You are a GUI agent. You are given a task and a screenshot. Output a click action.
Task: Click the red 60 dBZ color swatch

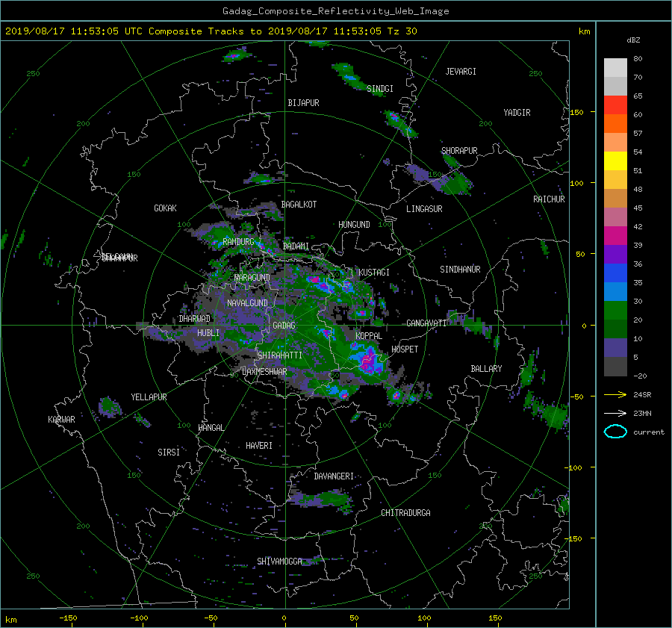pyautogui.click(x=615, y=105)
